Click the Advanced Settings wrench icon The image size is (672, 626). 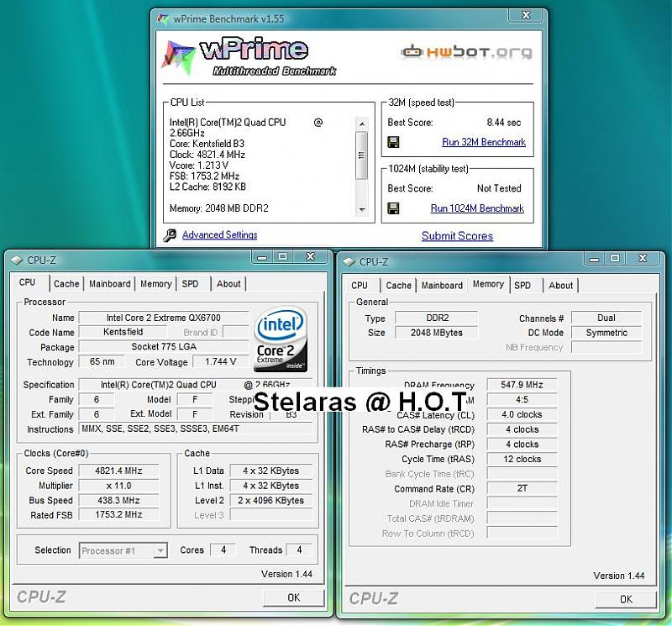coord(170,235)
